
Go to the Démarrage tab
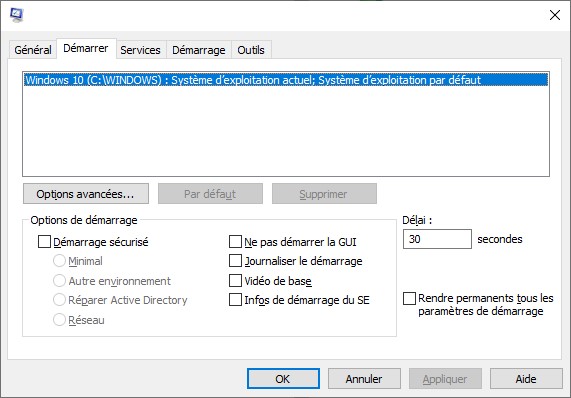click(199, 50)
